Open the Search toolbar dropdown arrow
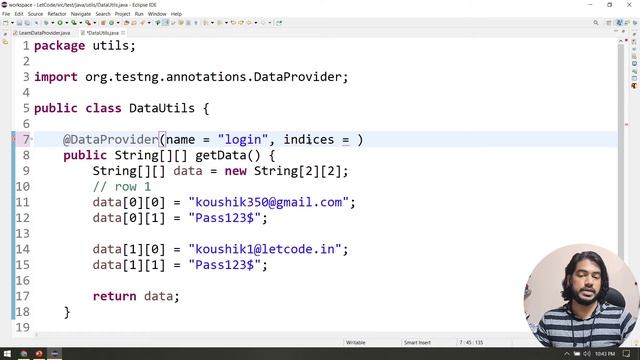 149,23
